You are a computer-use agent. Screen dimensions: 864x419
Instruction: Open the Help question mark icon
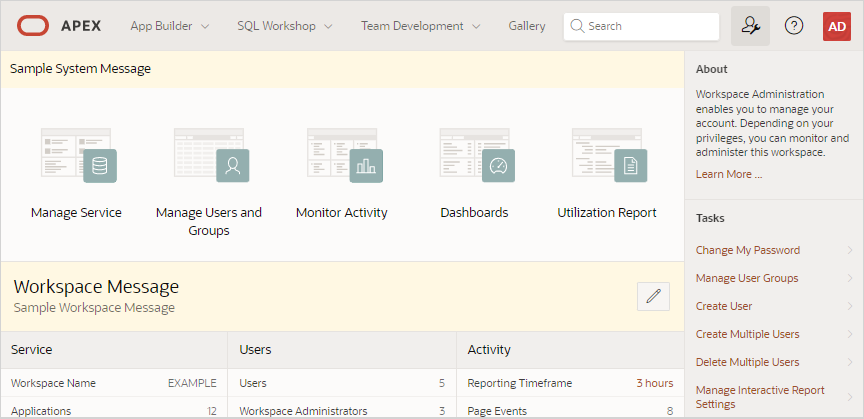click(794, 26)
